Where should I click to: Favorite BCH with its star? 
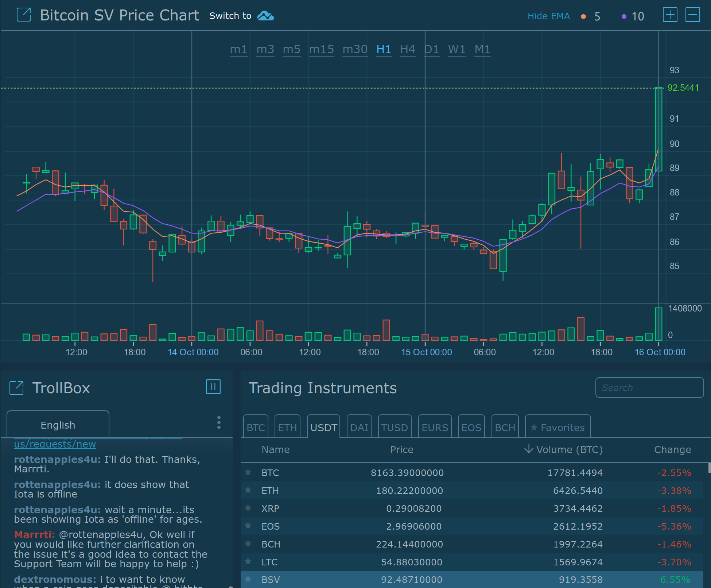point(248,543)
